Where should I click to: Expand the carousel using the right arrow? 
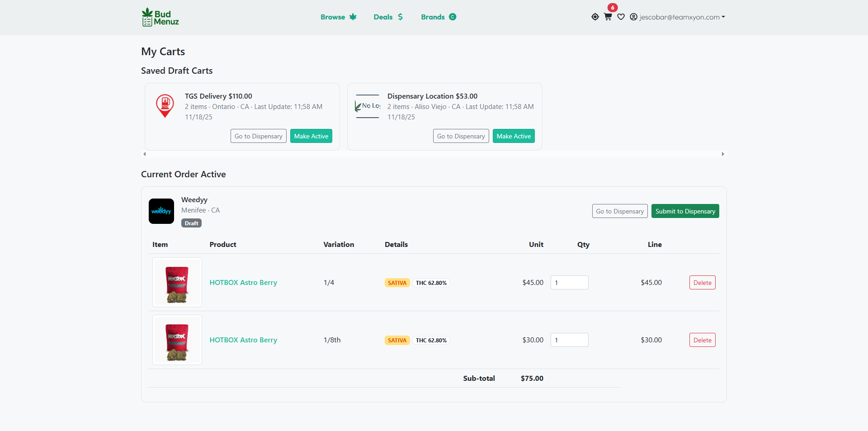[x=722, y=154]
